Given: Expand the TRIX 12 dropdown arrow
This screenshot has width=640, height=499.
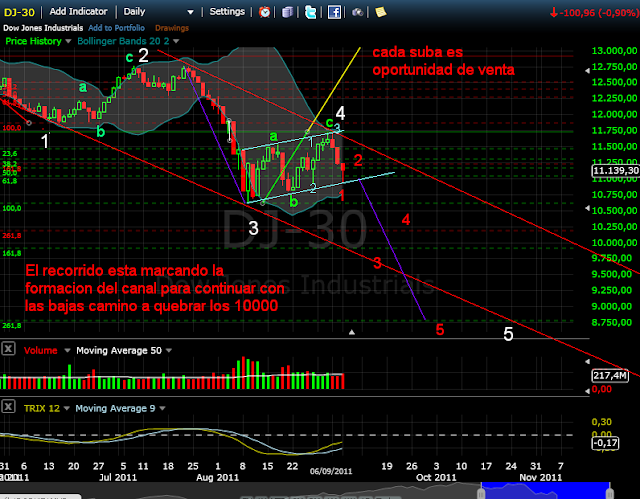Looking at the screenshot, I should click(x=67, y=408).
